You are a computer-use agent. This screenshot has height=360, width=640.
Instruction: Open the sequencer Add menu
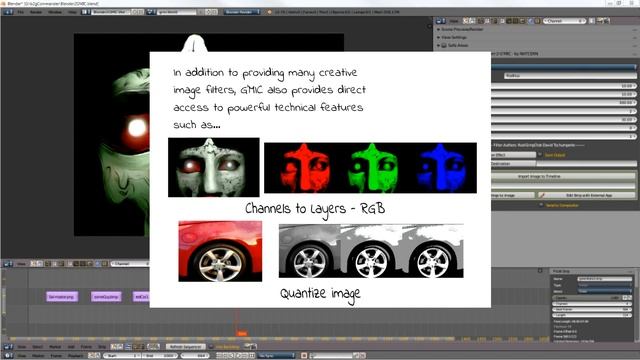[x=71, y=347]
